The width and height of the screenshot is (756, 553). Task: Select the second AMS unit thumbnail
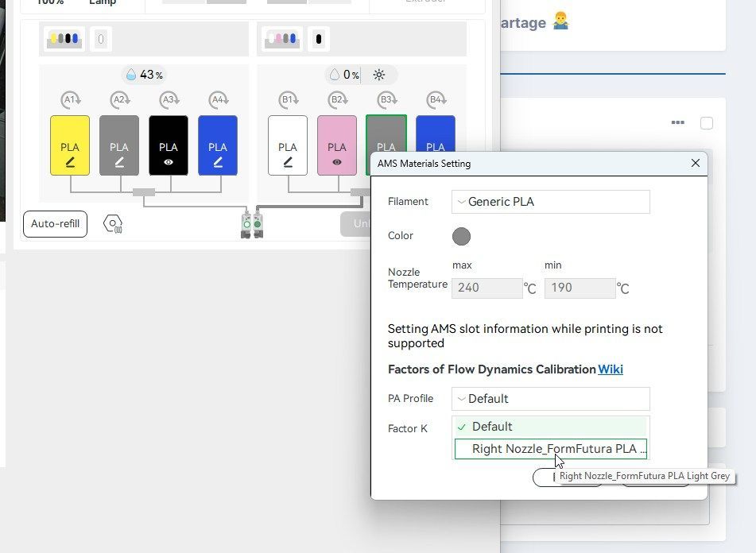[282, 39]
